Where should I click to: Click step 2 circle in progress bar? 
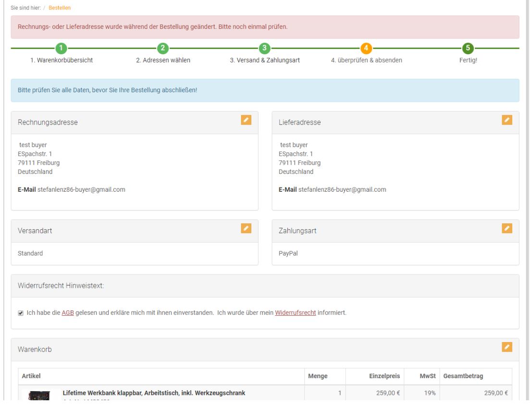point(162,48)
